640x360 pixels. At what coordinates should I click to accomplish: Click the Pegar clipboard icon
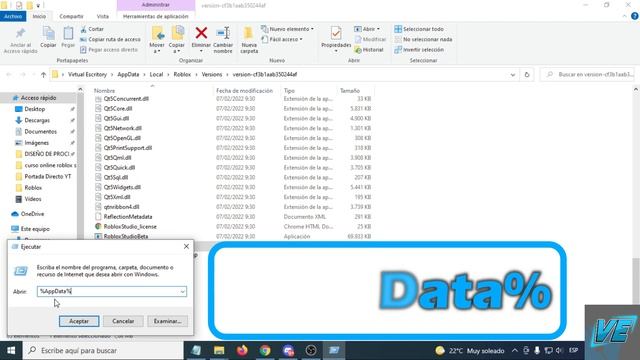pos(68,33)
